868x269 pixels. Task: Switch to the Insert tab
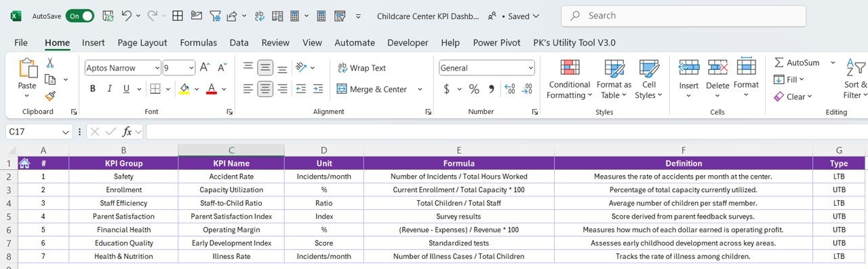tap(94, 42)
